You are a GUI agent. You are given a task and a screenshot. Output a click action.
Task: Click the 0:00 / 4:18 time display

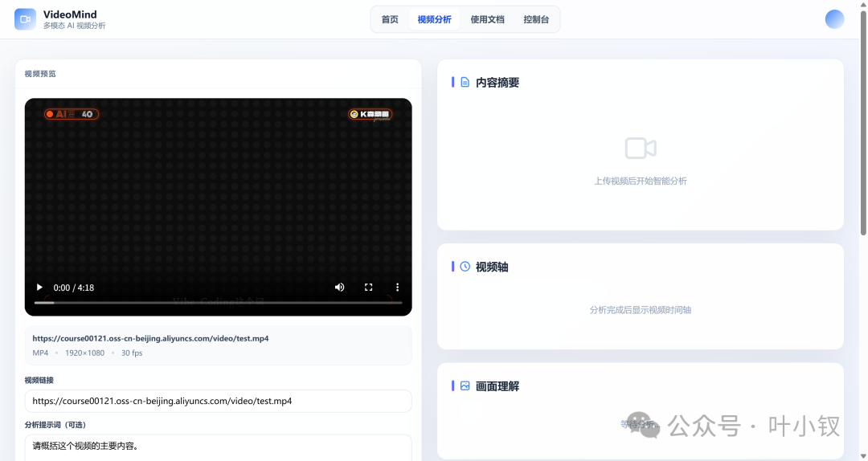coord(74,288)
